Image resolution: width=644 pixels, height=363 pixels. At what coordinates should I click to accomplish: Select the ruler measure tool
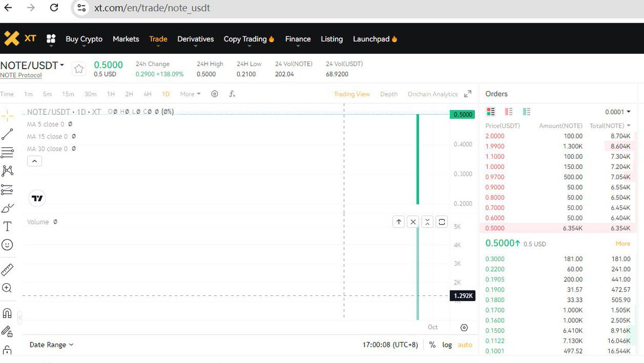click(x=8, y=269)
